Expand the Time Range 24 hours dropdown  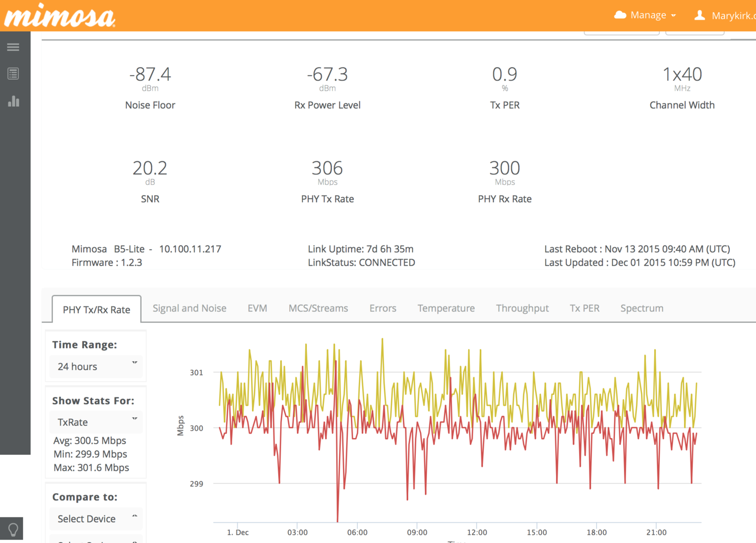point(96,367)
